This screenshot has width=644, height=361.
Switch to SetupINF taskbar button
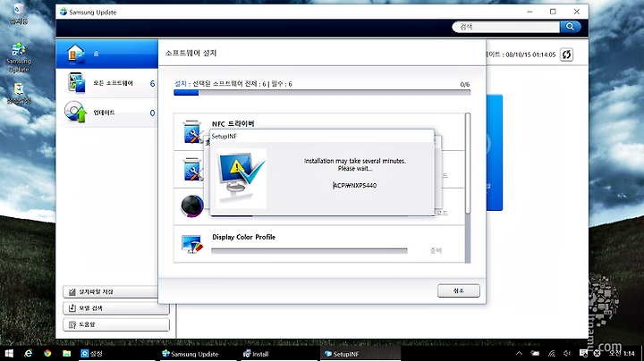360,353
